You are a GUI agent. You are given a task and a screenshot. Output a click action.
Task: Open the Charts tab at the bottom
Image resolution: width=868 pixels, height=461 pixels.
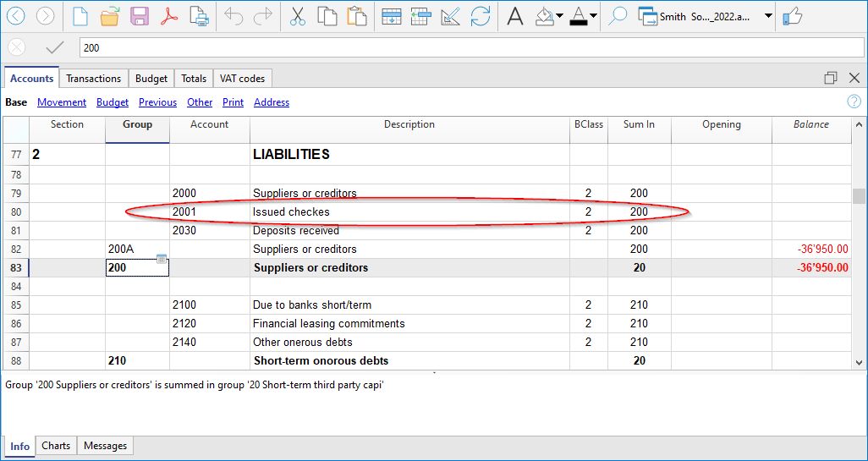click(x=56, y=446)
